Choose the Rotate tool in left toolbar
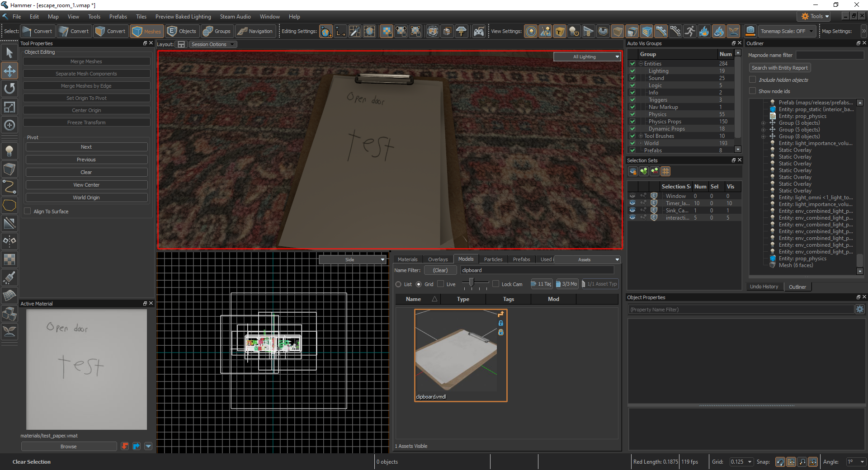The image size is (868, 470). 9,89
